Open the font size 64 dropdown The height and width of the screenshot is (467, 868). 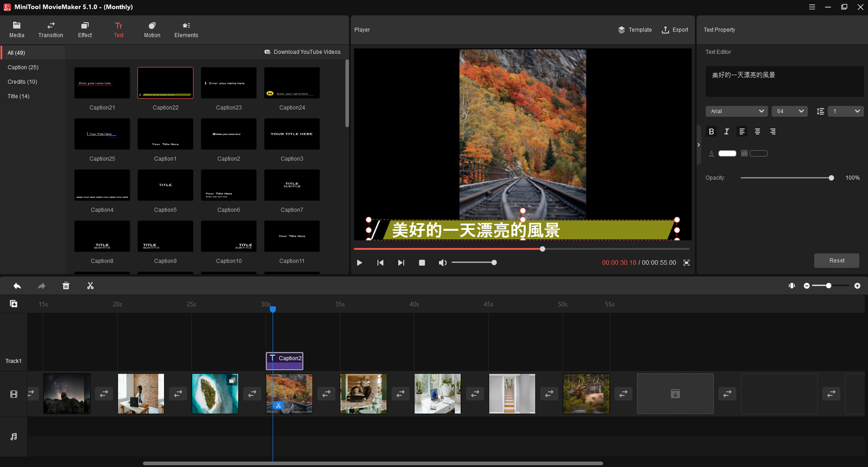click(x=790, y=111)
